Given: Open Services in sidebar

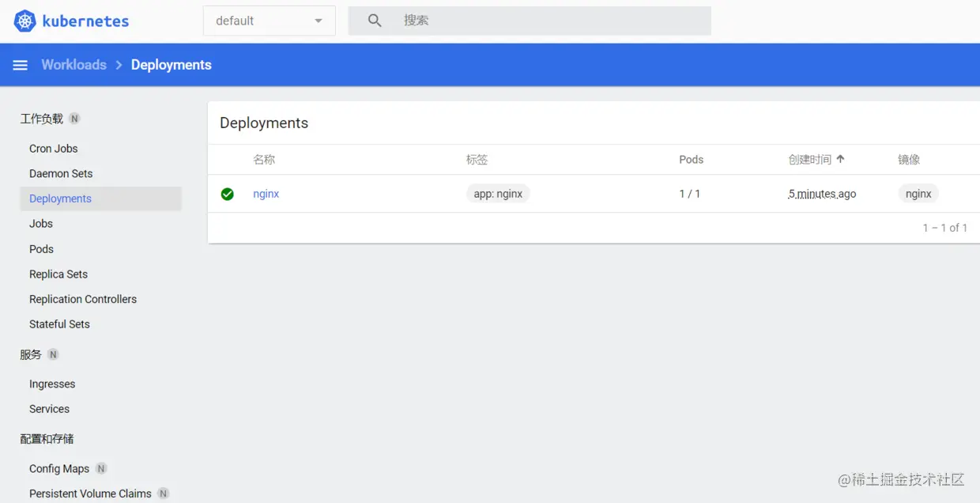Looking at the screenshot, I should point(49,409).
